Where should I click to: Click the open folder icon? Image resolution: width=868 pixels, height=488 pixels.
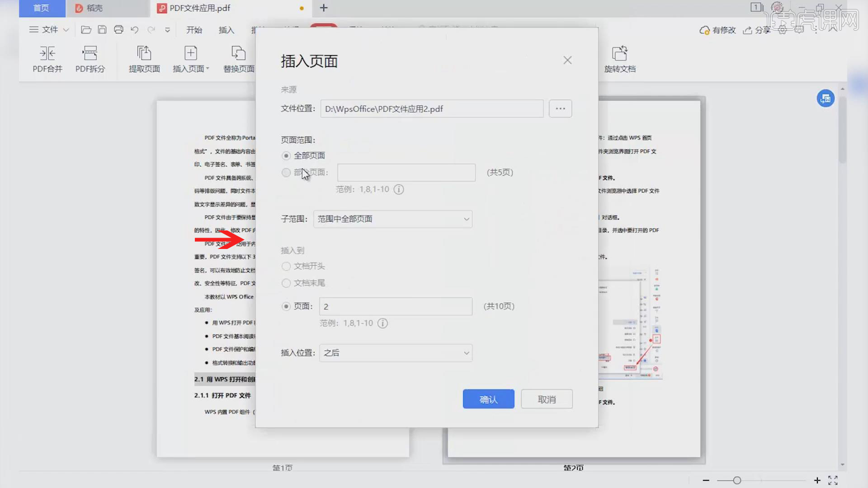pyautogui.click(x=86, y=30)
